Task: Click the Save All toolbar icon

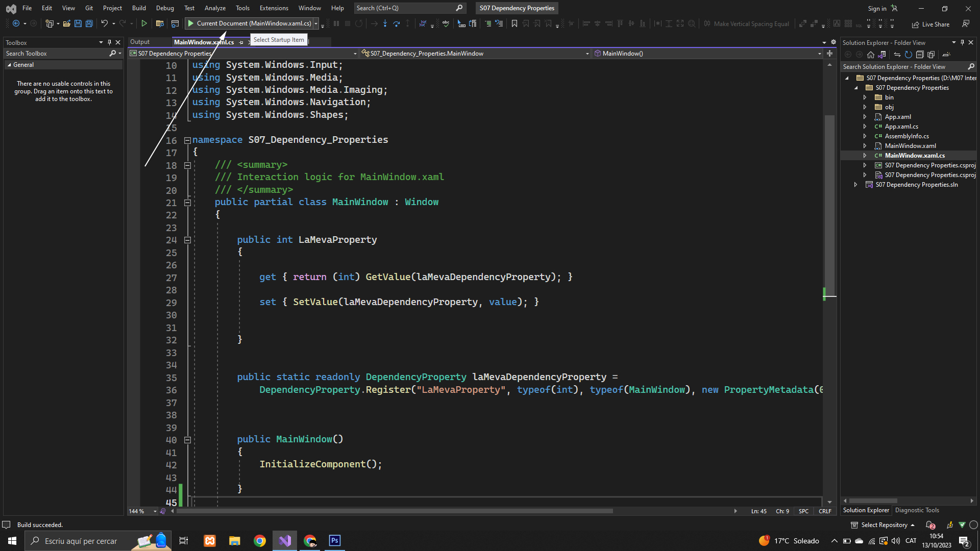Action: 89,23
